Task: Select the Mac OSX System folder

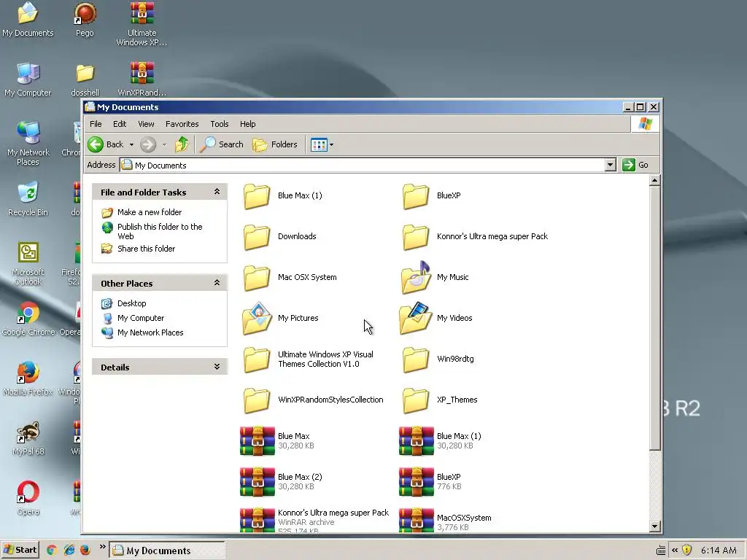Action: coord(258,278)
